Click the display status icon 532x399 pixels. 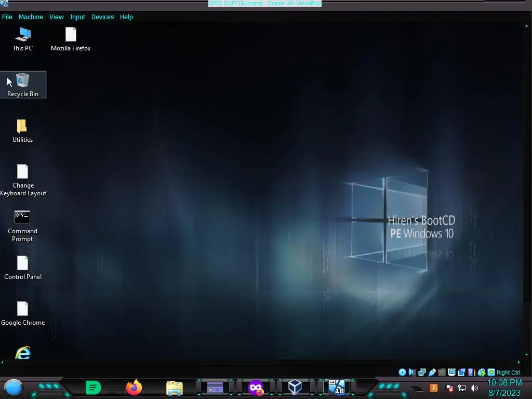pos(451,372)
